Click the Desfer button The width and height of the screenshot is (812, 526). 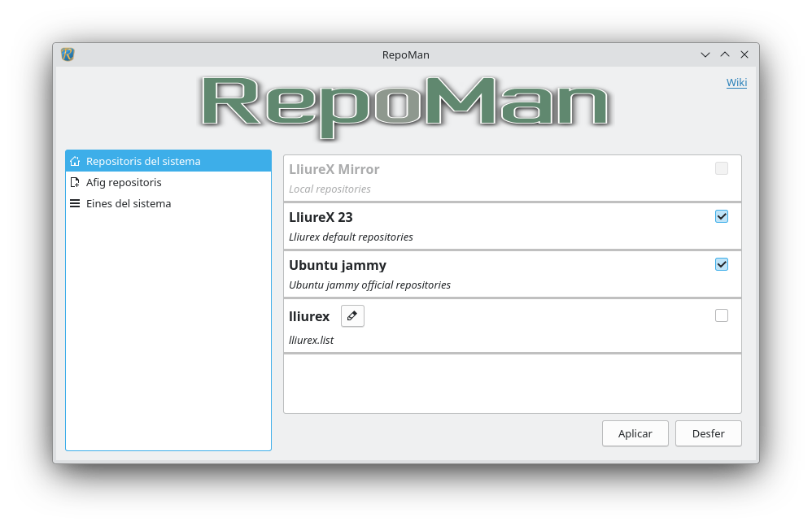pos(708,433)
